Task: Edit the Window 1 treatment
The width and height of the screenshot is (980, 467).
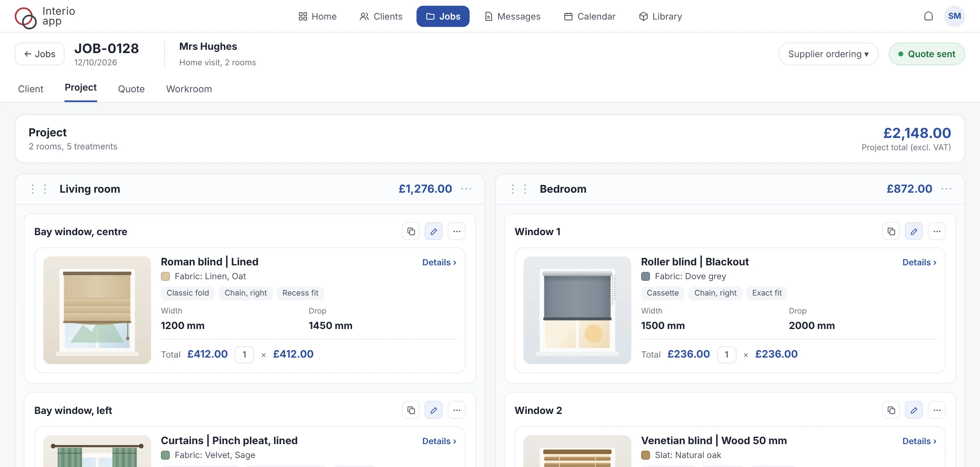Action: tap(914, 231)
